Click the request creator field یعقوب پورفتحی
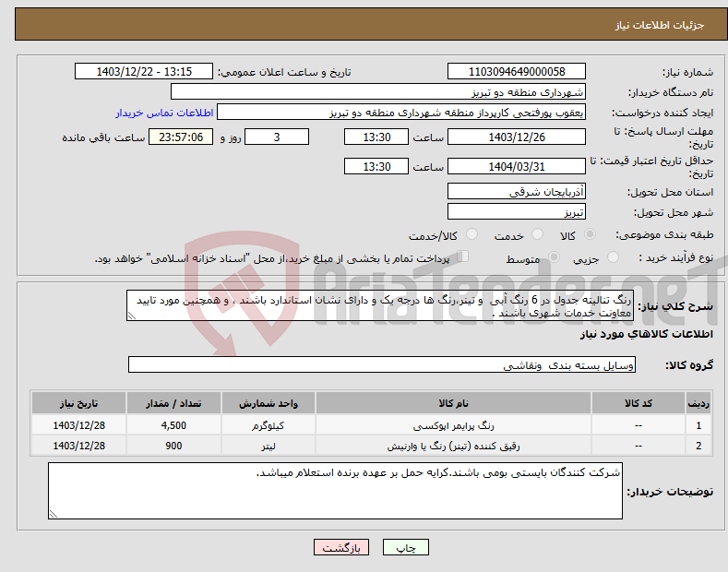The image size is (728, 572). pos(401,113)
